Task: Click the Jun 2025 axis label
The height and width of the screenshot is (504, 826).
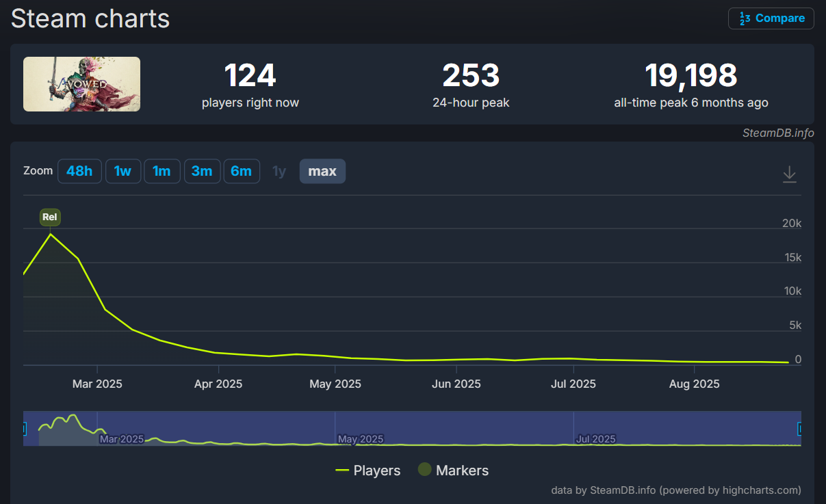Action: [456, 384]
